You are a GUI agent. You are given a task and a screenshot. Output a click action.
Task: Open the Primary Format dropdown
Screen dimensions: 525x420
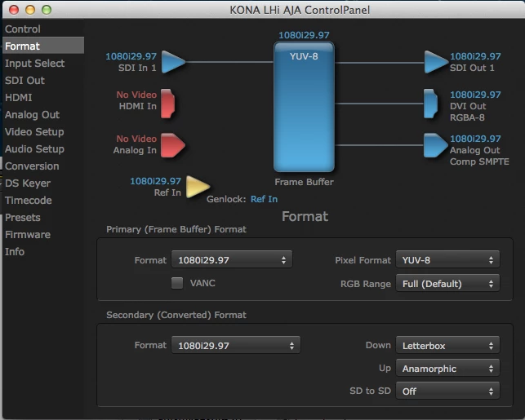232,260
